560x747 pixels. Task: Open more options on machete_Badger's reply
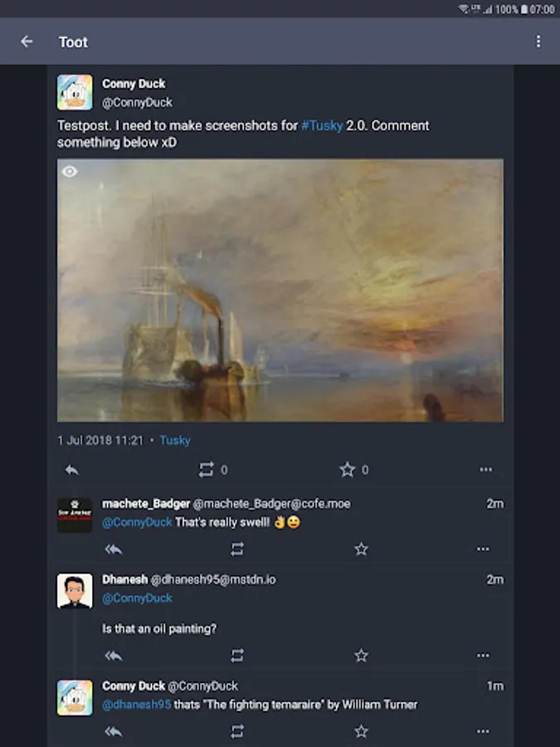pyautogui.click(x=483, y=549)
